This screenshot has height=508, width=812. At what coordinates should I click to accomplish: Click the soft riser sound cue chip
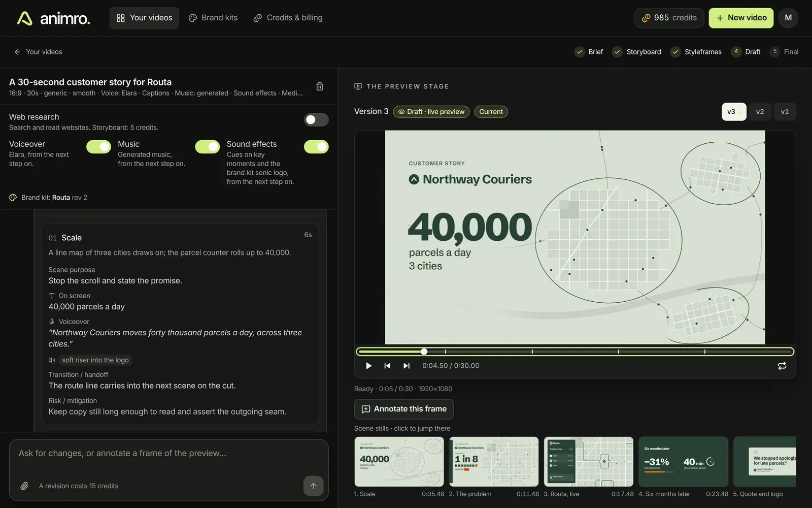[x=95, y=360]
